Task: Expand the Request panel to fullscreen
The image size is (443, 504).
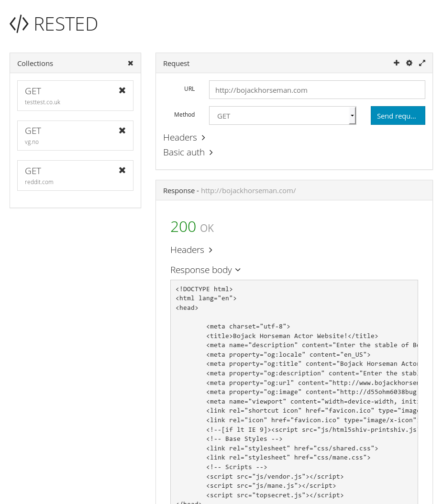Action: tap(422, 63)
